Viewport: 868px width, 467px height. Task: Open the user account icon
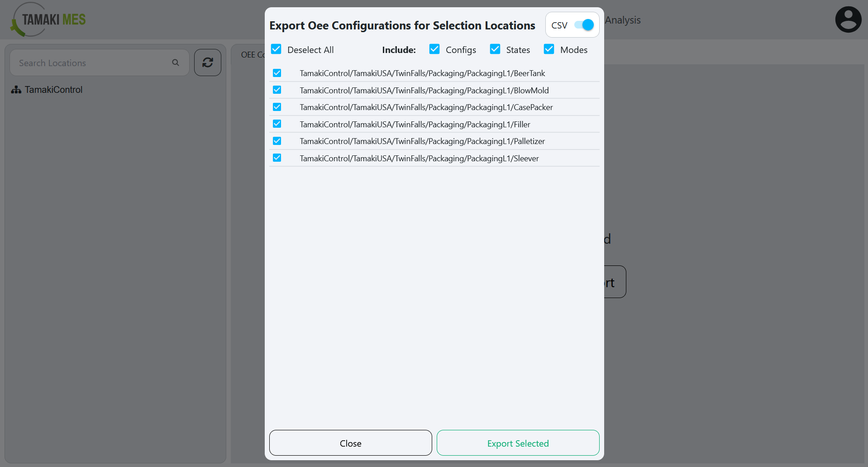[x=848, y=19]
